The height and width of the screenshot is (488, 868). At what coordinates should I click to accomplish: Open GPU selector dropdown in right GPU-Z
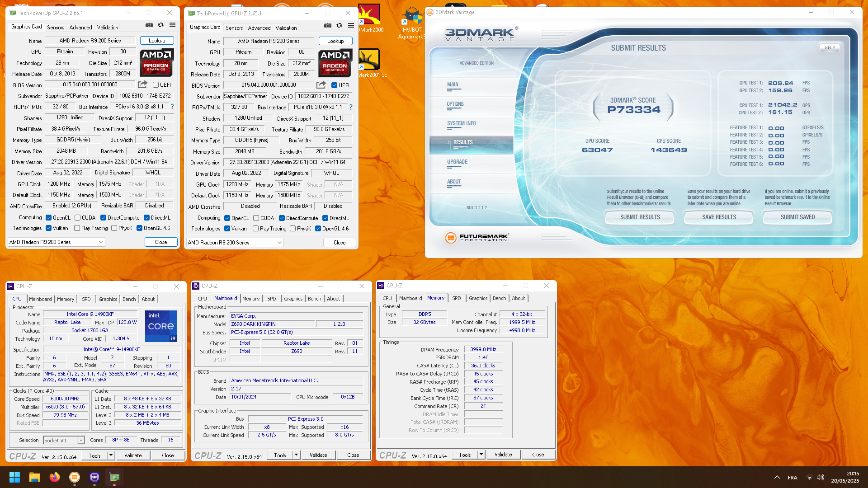[x=235, y=243]
